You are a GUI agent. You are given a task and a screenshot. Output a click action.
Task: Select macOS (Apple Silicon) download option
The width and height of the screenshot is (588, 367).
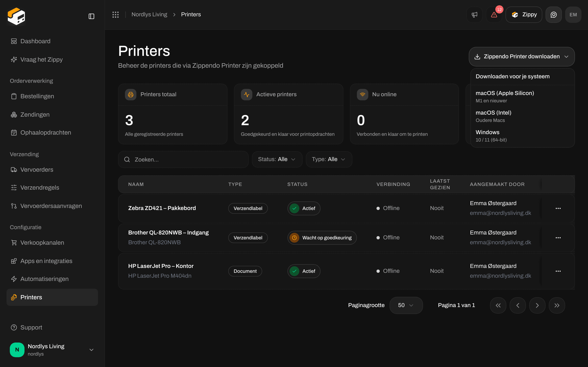[522, 96]
